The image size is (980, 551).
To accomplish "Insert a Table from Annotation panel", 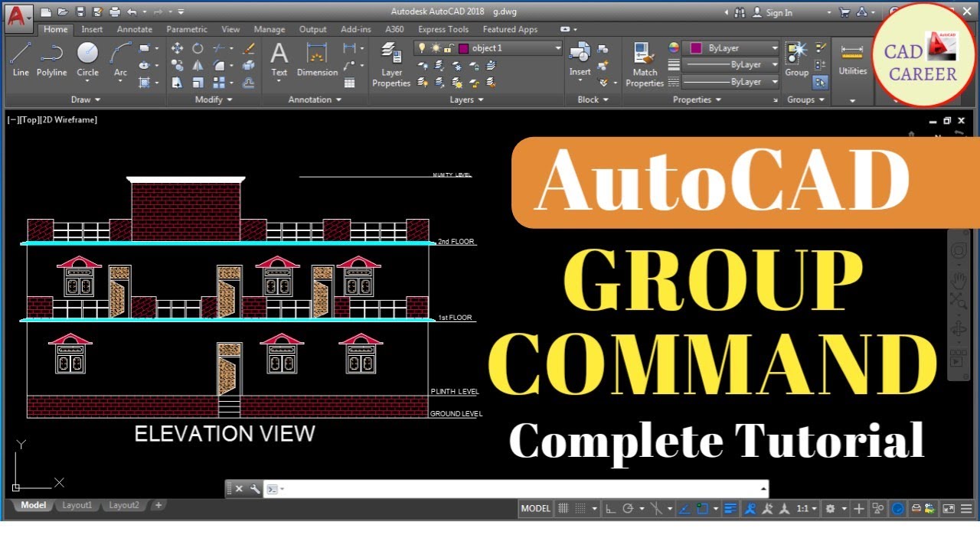I will [350, 83].
